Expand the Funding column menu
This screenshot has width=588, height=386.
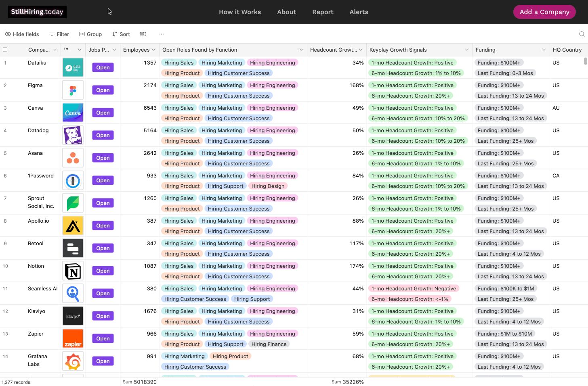click(544, 50)
